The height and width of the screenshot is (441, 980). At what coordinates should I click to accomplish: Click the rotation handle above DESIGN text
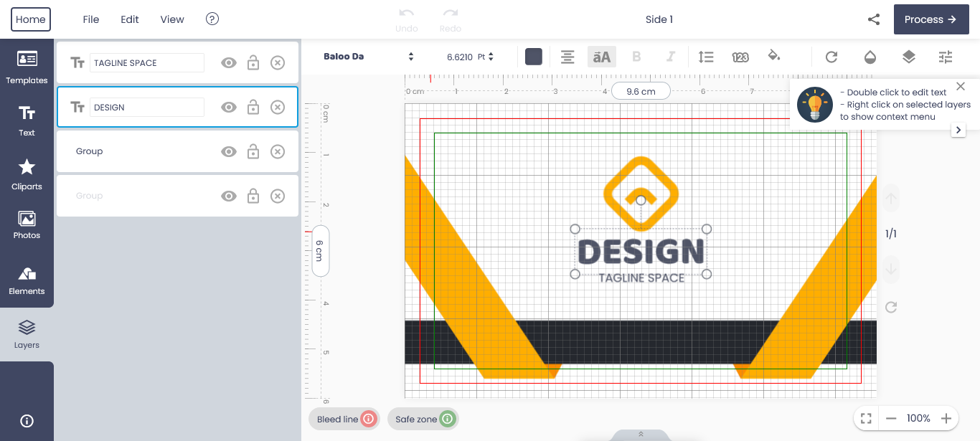coord(641,200)
